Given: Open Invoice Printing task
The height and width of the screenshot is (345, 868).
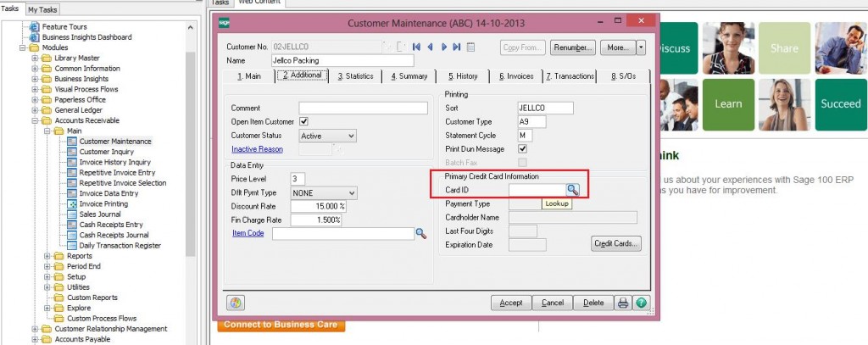Looking at the screenshot, I should pyautogui.click(x=103, y=203).
